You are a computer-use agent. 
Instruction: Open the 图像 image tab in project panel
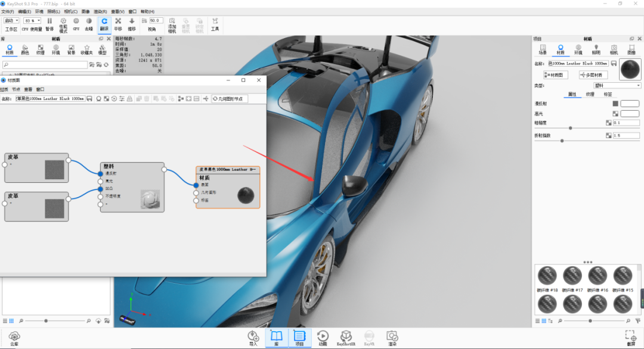tap(631, 49)
